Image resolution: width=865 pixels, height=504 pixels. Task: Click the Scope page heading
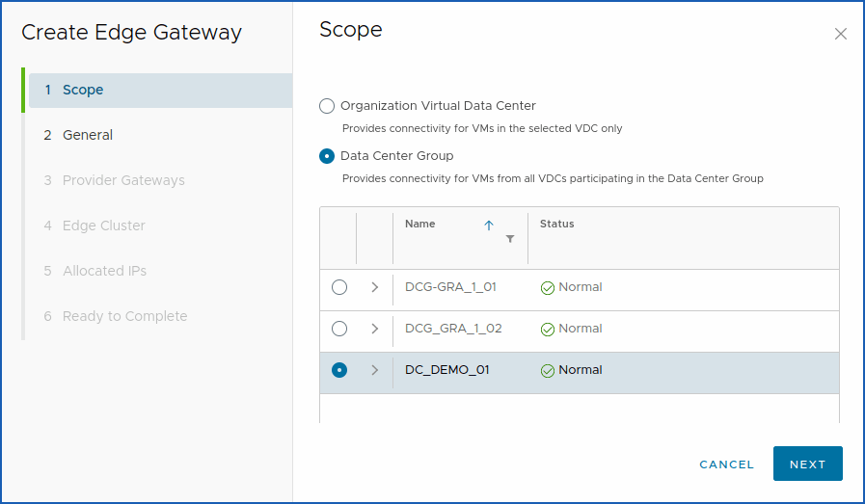[x=351, y=29]
